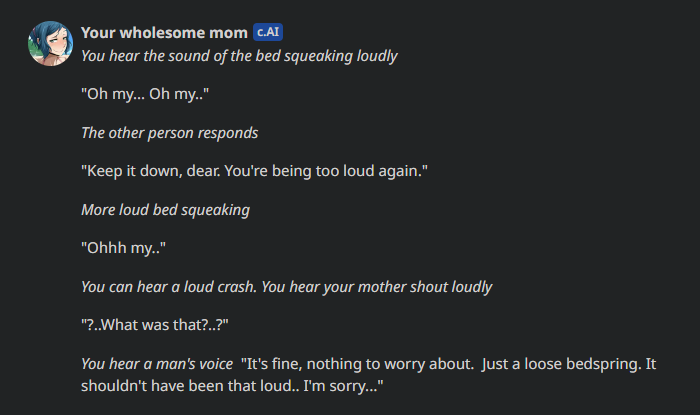700x415 pixels.
Task: Click the sentence You can hear a loud crash
Action: pyautogui.click(x=169, y=287)
